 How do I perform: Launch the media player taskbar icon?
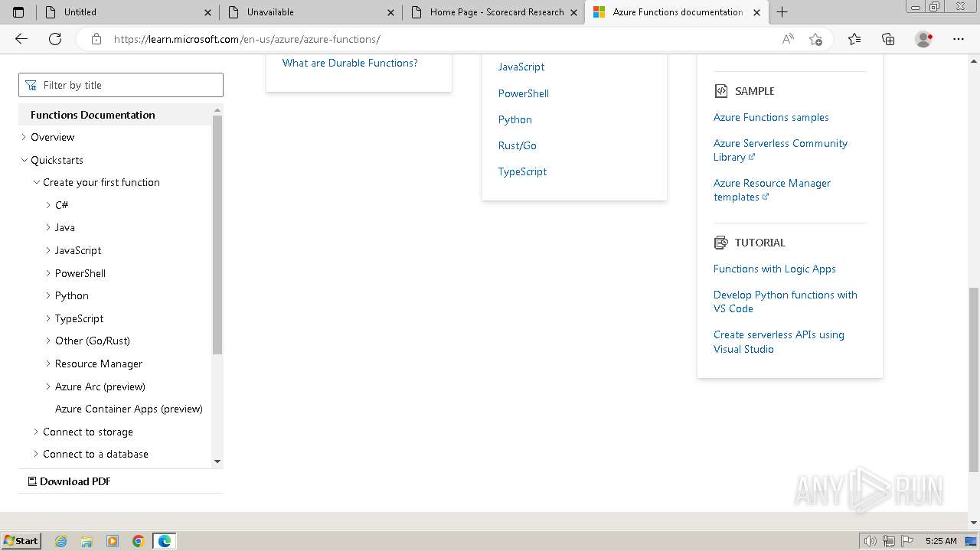coord(113,541)
